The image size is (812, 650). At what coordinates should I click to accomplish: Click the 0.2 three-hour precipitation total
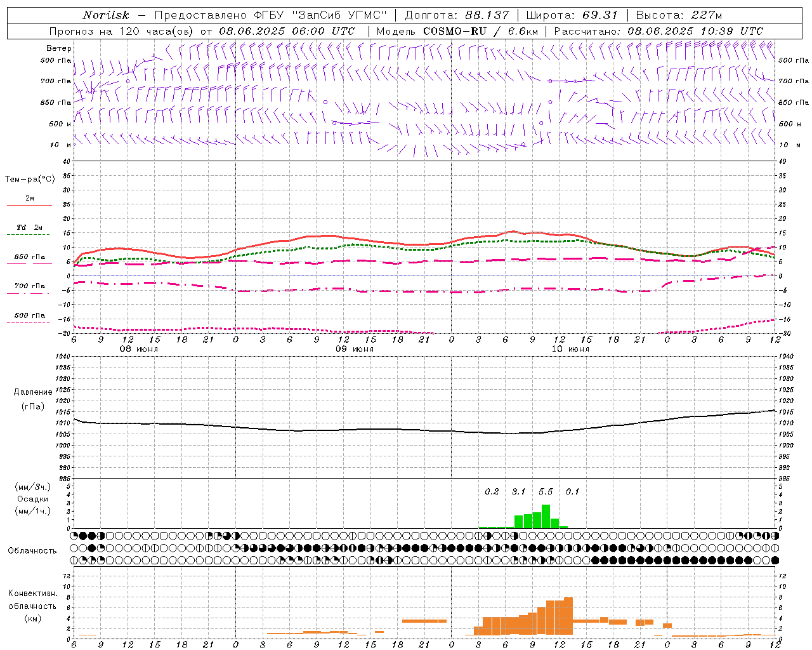[492, 492]
